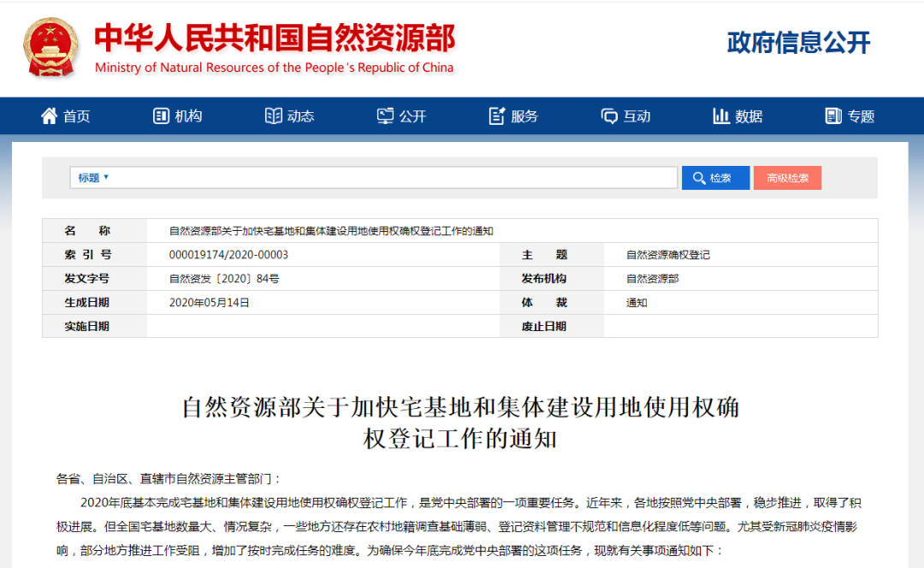Open the 机构 nav menu item
The height and width of the screenshot is (568, 924).
coord(177,116)
